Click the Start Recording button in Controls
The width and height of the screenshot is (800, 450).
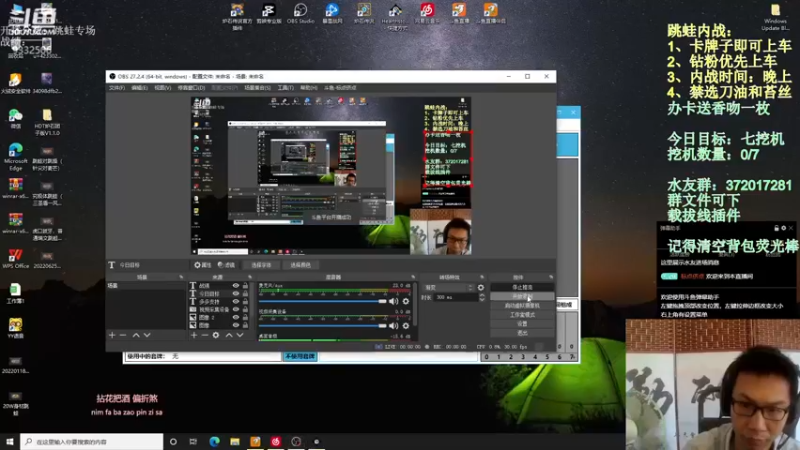522,296
